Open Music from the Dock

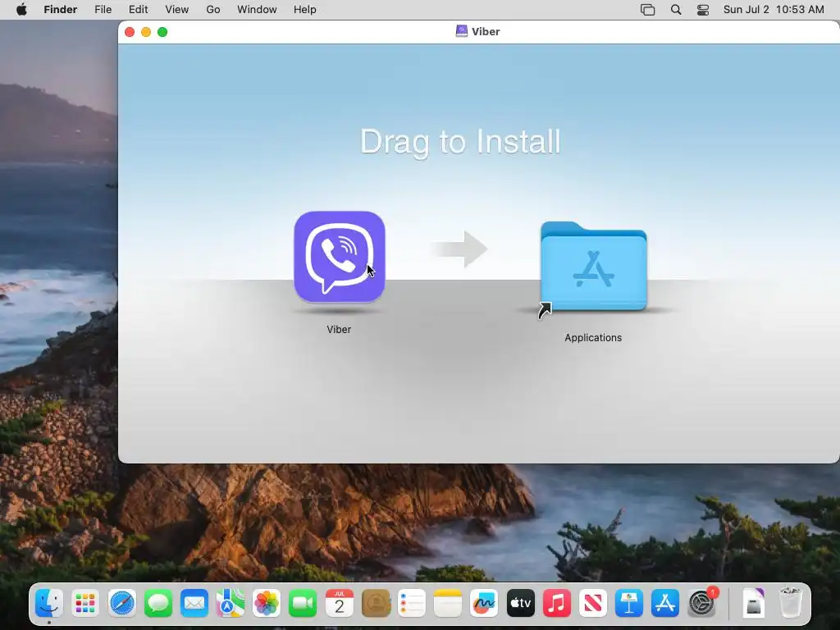(557, 604)
